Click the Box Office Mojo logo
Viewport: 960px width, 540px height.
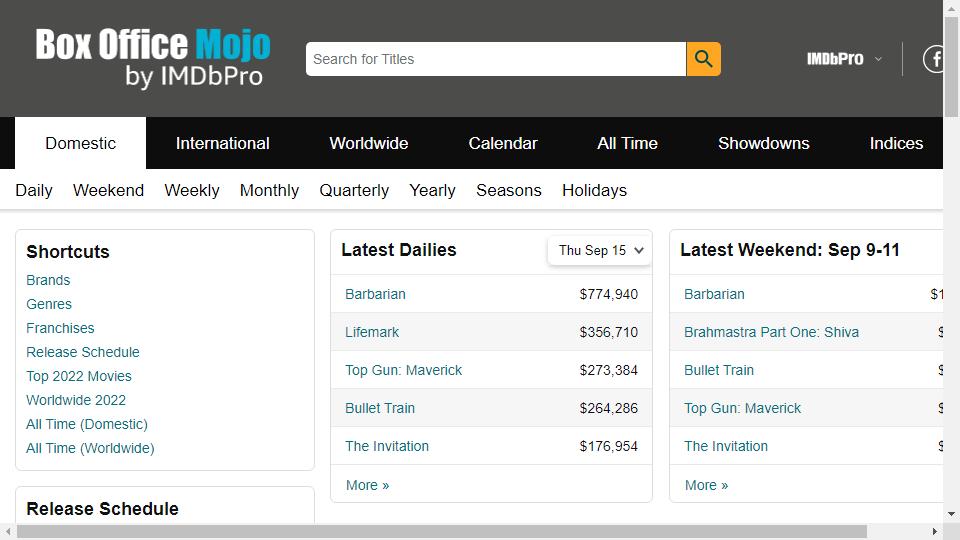[153, 58]
